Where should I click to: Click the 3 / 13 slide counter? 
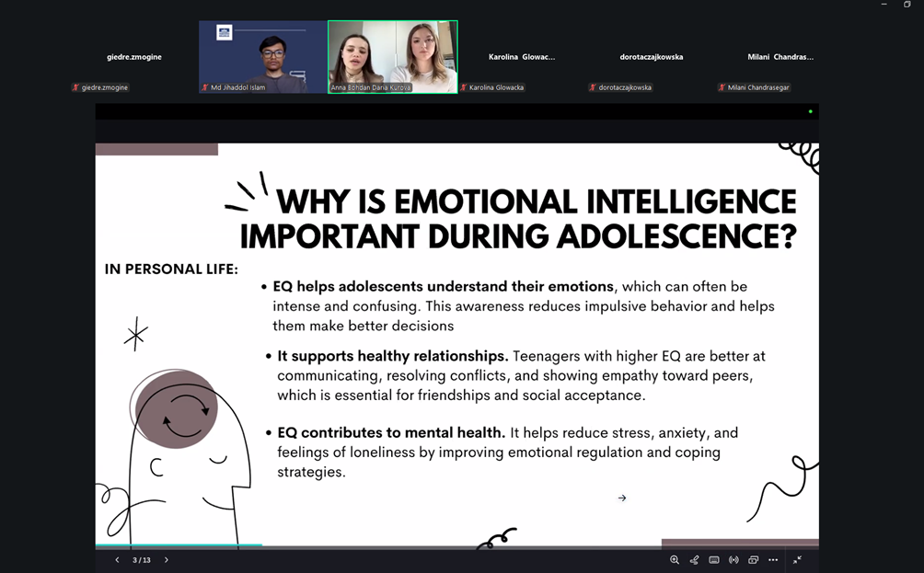click(x=141, y=560)
